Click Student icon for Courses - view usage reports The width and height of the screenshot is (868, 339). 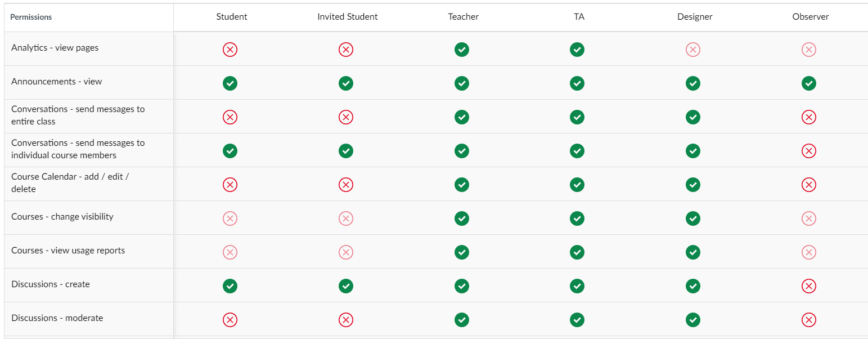tap(230, 252)
